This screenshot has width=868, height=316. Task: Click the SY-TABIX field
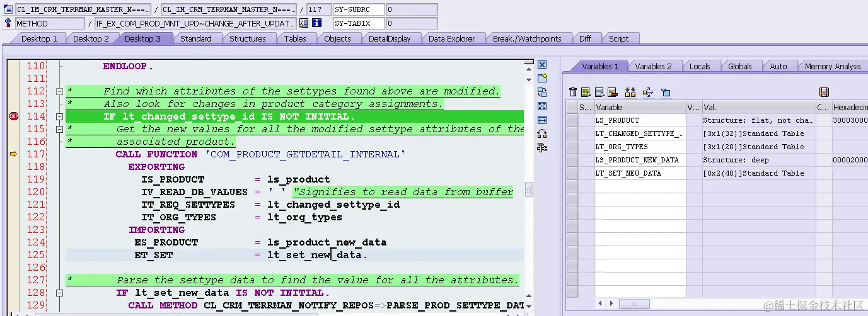(359, 23)
